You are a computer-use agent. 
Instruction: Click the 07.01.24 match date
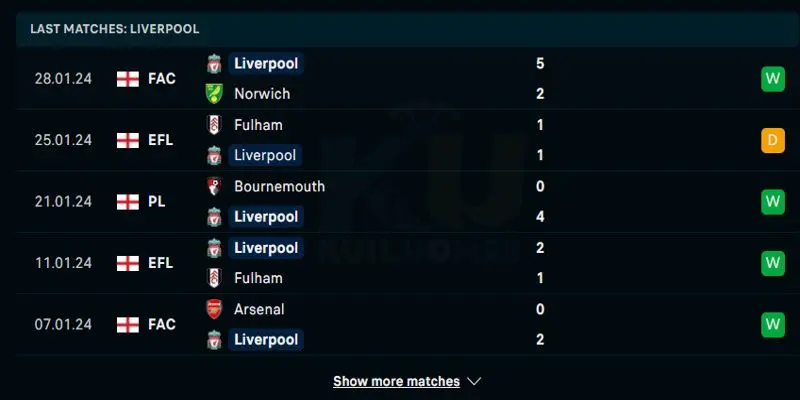coord(61,325)
